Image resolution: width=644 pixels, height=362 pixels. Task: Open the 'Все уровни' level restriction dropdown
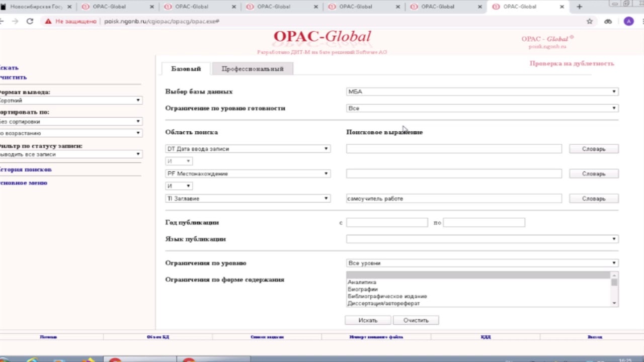482,263
